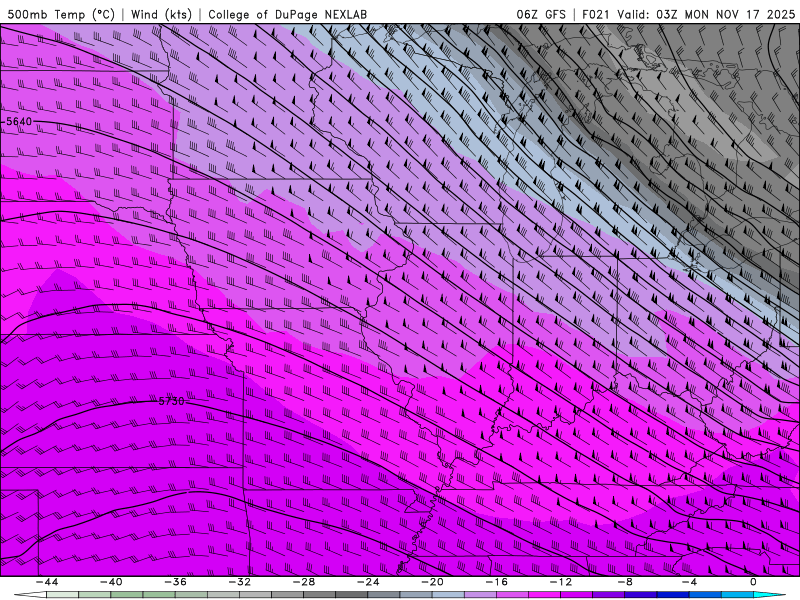The image size is (800, 600).
Task: Select the light blue -20 to -18 colorbar cell
Action: pyautogui.click(x=448, y=595)
